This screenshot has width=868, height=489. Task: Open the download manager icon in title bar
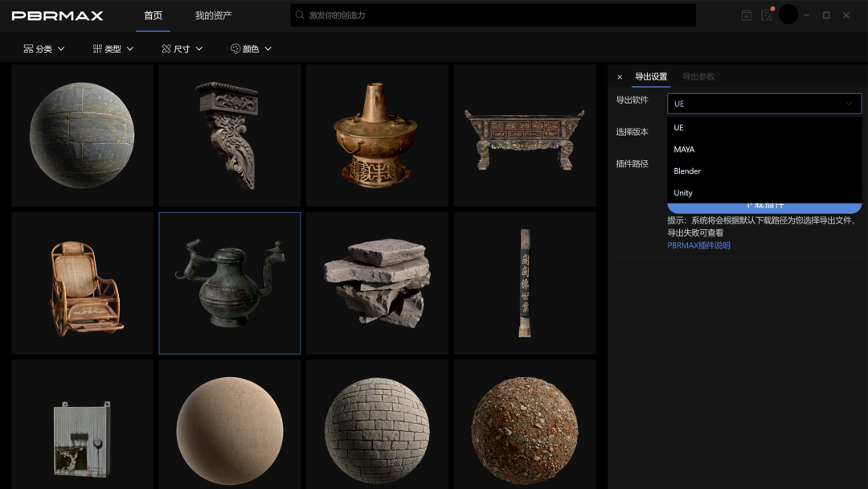click(746, 15)
